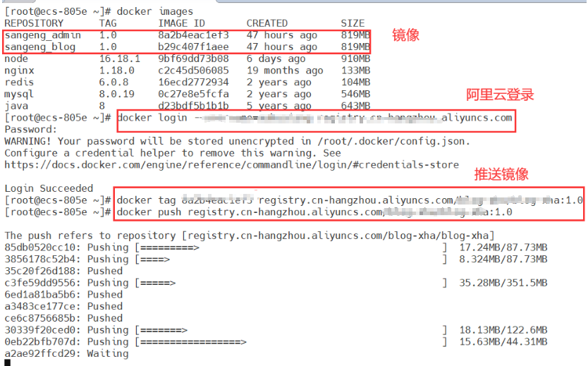588x366 pixels.
Task: Click the CREATED column header
Action: 267,23
